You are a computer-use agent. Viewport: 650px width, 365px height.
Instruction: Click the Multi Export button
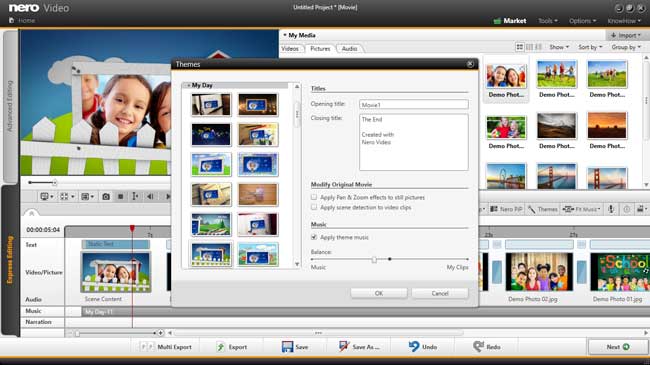(166, 347)
